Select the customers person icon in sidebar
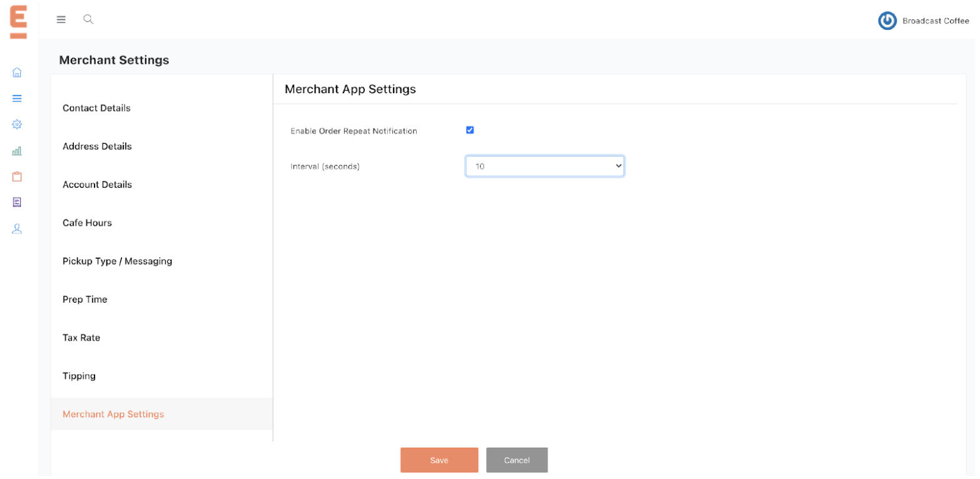 point(16,228)
